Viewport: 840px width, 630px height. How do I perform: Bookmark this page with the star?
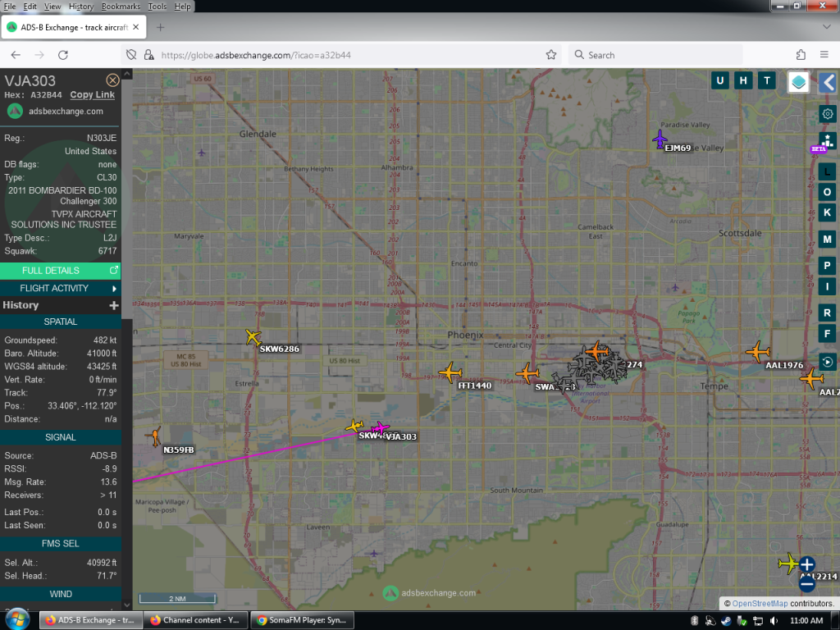550,55
